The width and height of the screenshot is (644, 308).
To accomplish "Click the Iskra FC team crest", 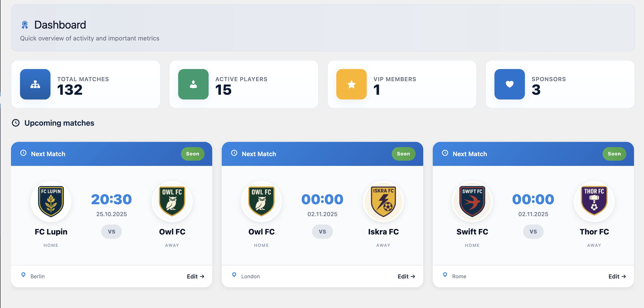I will tap(383, 201).
